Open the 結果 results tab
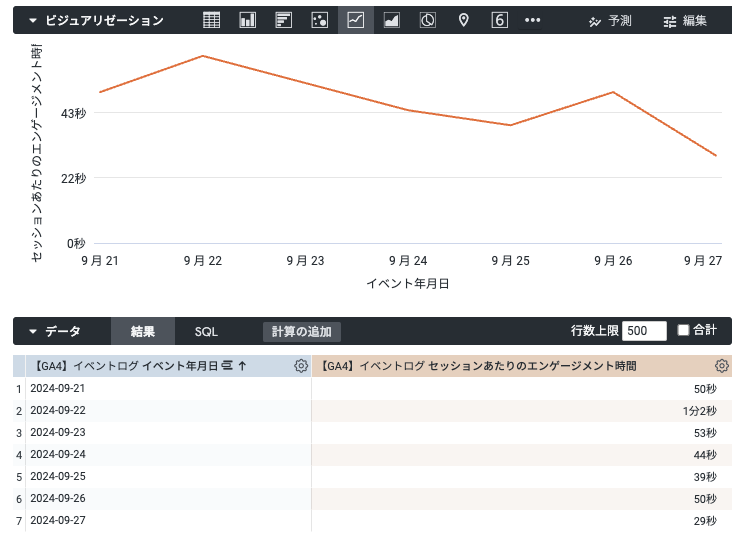Image resolution: width=738 pixels, height=554 pixels. tap(143, 332)
